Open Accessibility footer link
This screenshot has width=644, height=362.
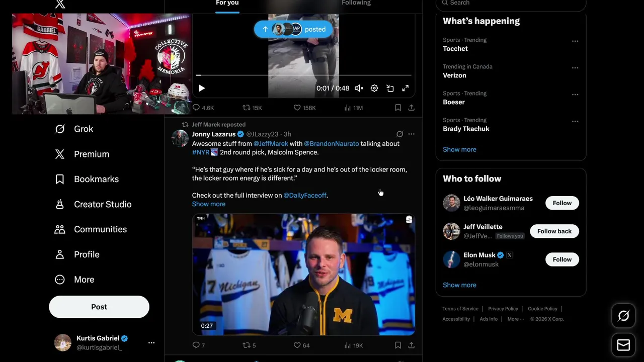point(456,319)
